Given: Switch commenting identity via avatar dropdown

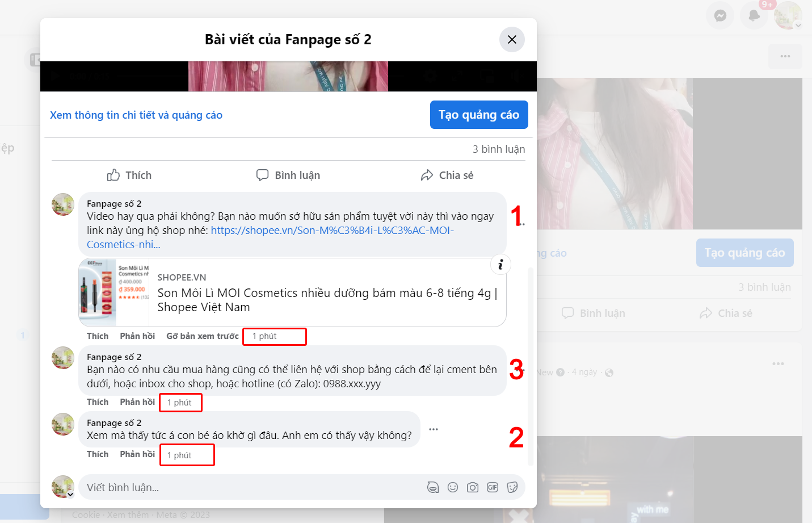Looking at the screenshot, I should pos(63,487).
